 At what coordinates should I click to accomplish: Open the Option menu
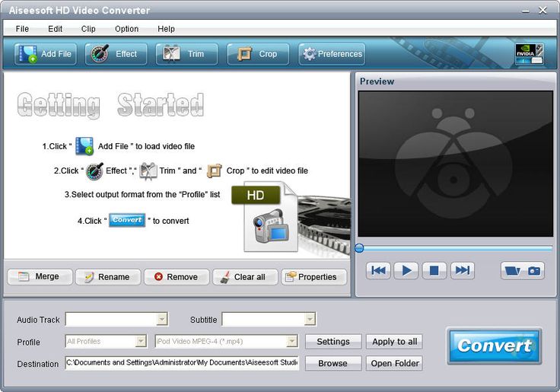(126, 29)
